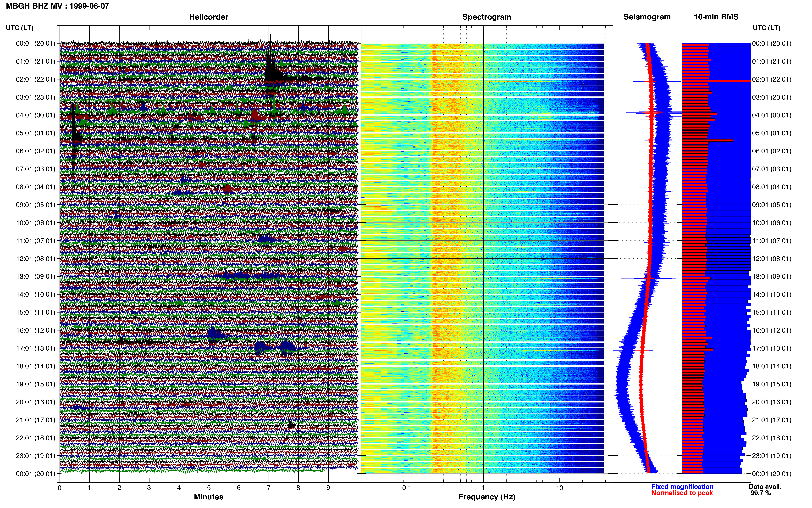Click the minute tick label '7' on helicorder axis
812x508 pixels.
pyautogui.click(x=269, y=488)
